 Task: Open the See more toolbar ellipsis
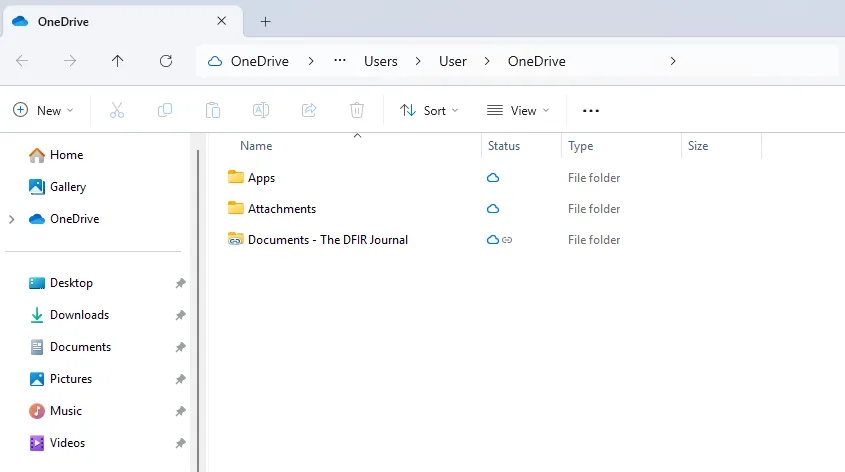[591, 111]
